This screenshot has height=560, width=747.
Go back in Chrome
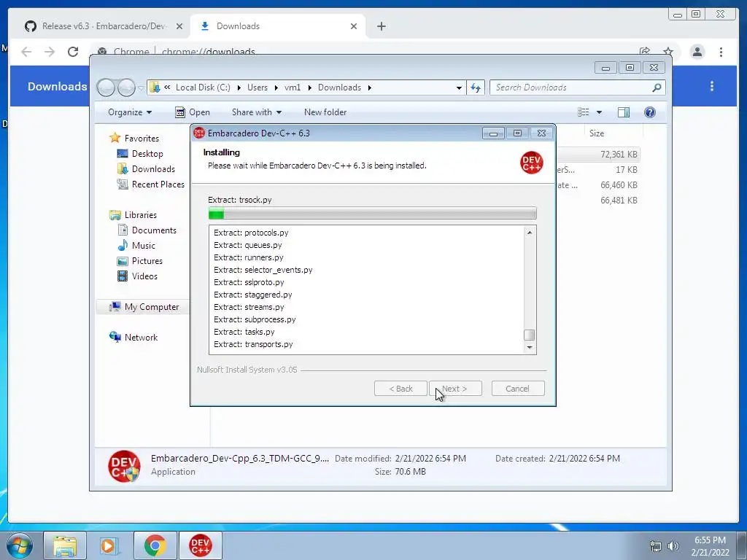[x=26, y=52]
